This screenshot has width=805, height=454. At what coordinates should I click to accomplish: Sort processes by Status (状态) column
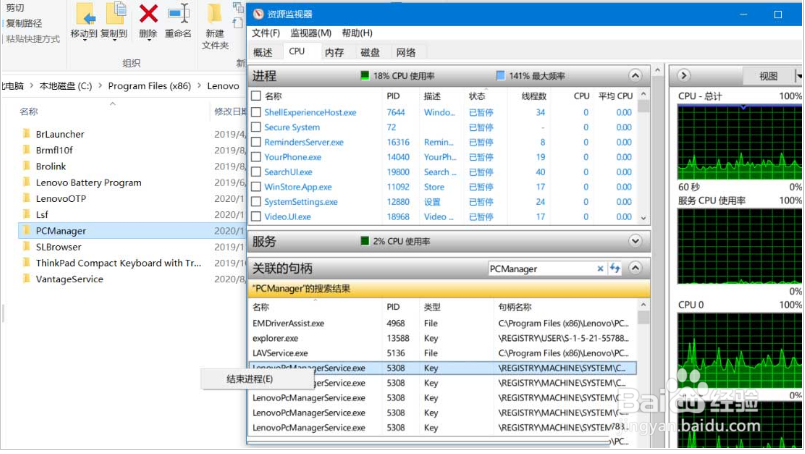477,96
